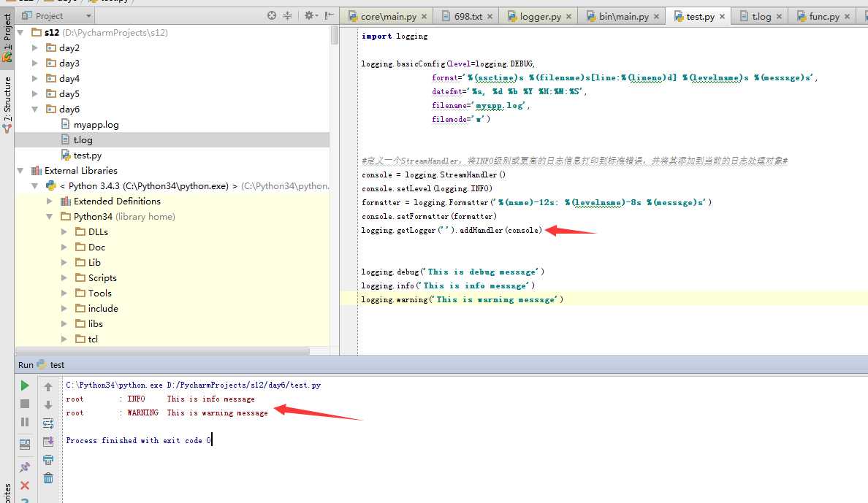Collapse the s12 project root
The image size is (868, 503).
(20, 33)
